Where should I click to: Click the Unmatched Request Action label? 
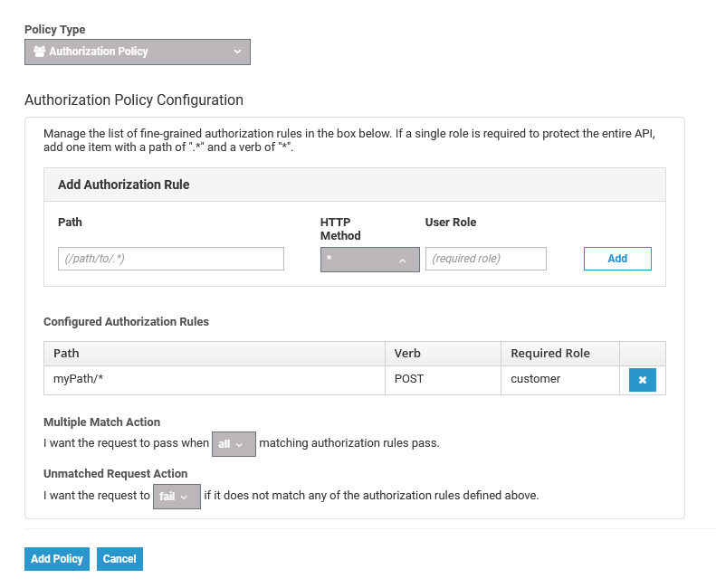point(116,474)
